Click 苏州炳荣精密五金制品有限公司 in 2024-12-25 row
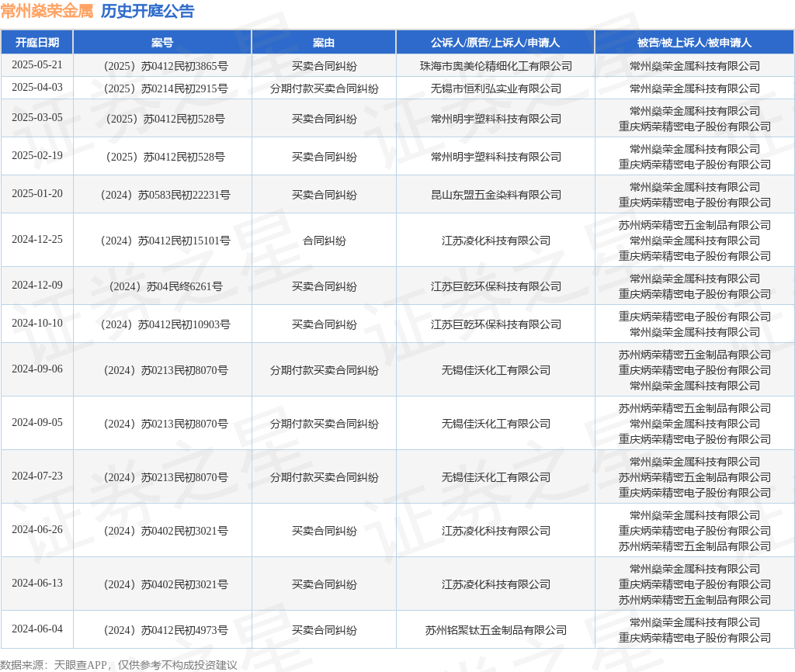 [695, 226]
